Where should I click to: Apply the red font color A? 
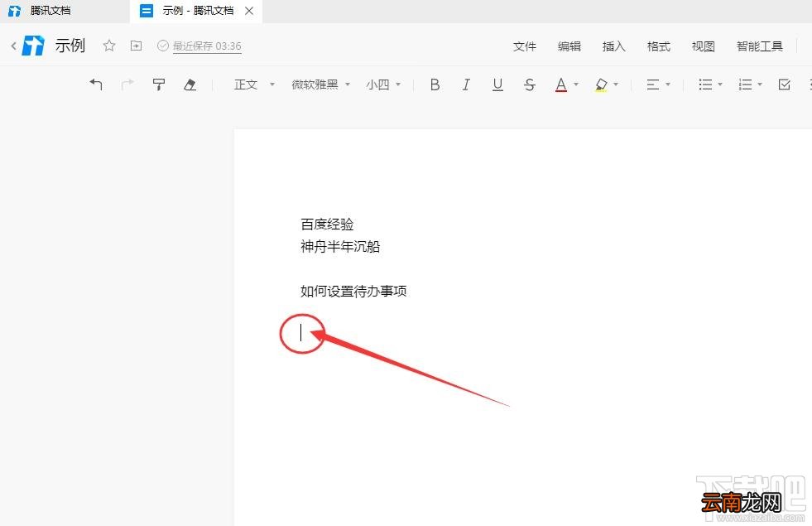click(561, 84)
